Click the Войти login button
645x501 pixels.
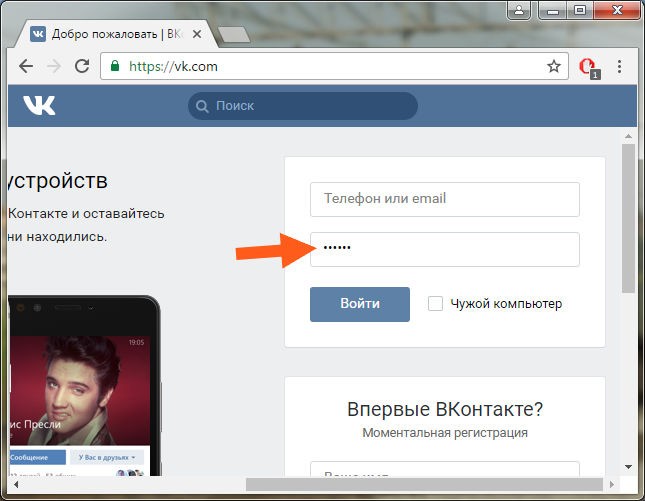(360, 304)
